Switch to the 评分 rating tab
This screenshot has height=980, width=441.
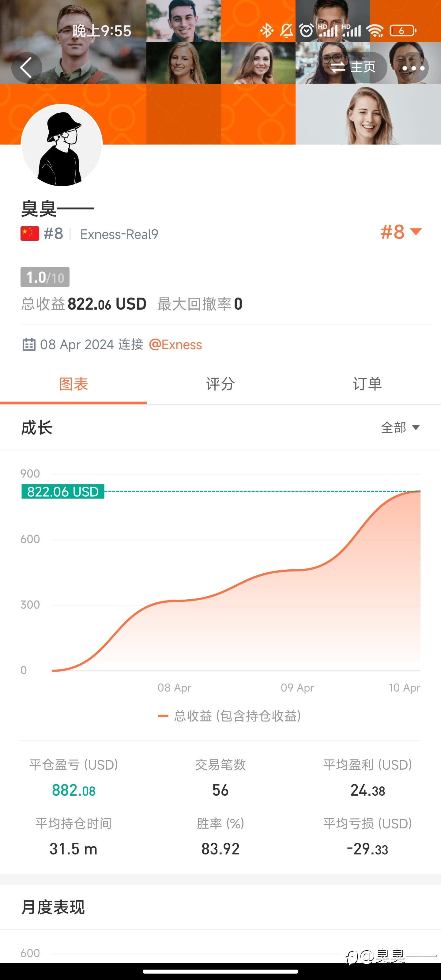tap(220, 384)
